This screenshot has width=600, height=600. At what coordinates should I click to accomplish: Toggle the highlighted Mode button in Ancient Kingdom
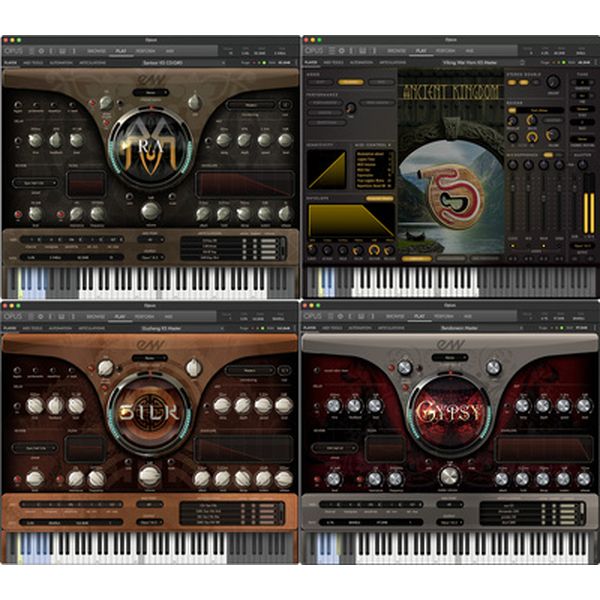pyautogui.click(x=349, y=82)
